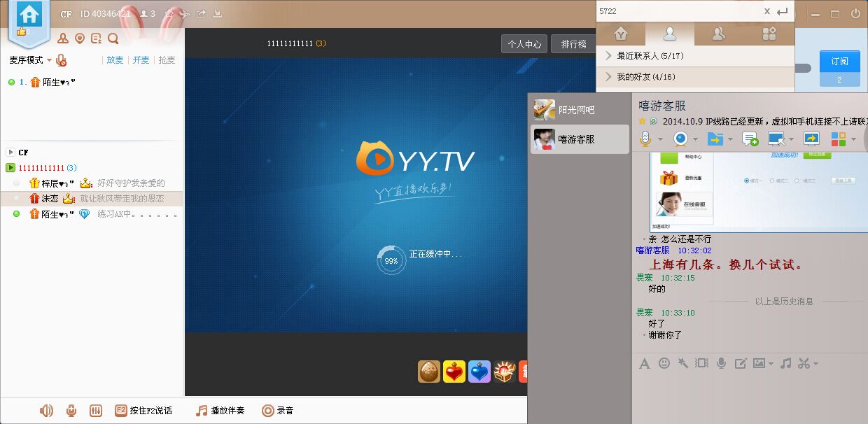
Task: Click the home icon in channel header
Action: (x=29, y=14)
